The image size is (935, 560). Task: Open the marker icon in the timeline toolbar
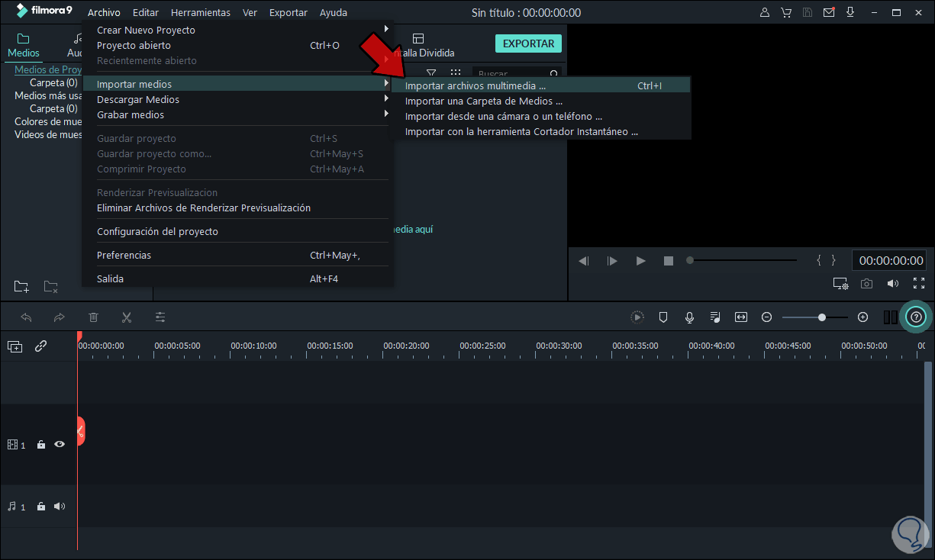point(663,317)
